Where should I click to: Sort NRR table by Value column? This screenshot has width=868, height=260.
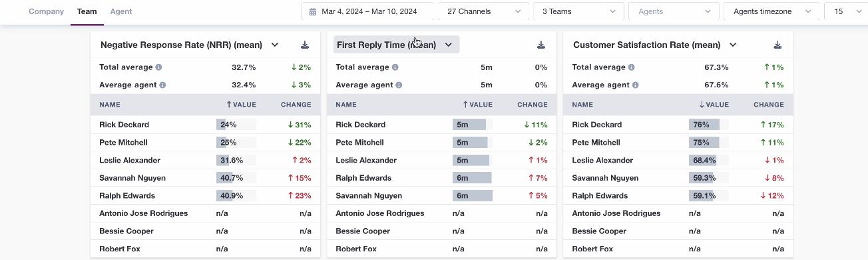click(x=241, y=105)
